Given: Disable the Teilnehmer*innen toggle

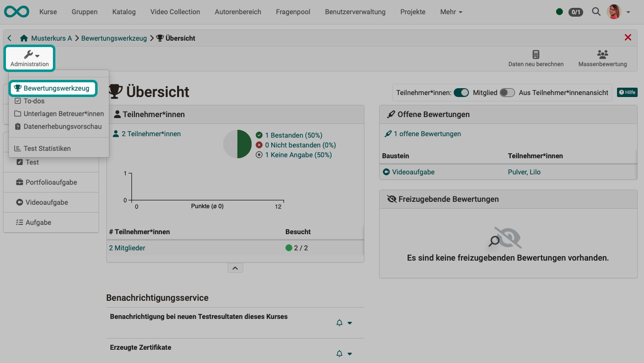Looking at the screenshot, I should pos(461,92).
